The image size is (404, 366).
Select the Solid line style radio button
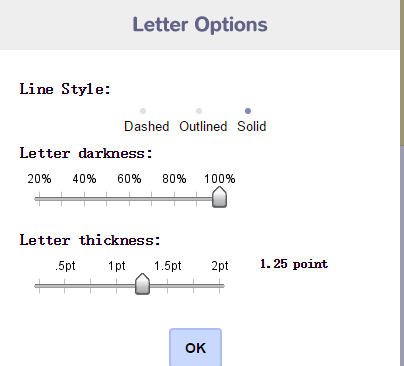click(x=248, y=111)
